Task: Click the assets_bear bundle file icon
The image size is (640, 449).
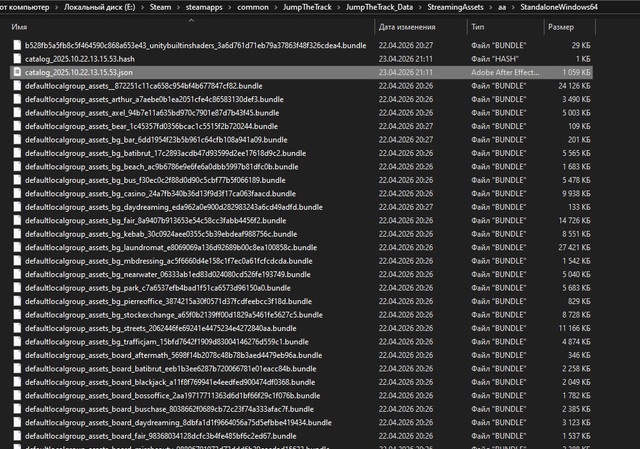Action: tap(17, 126)
